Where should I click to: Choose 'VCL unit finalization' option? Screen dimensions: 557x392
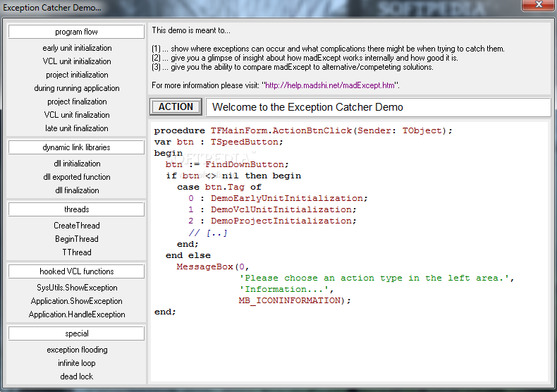point(77,115)
